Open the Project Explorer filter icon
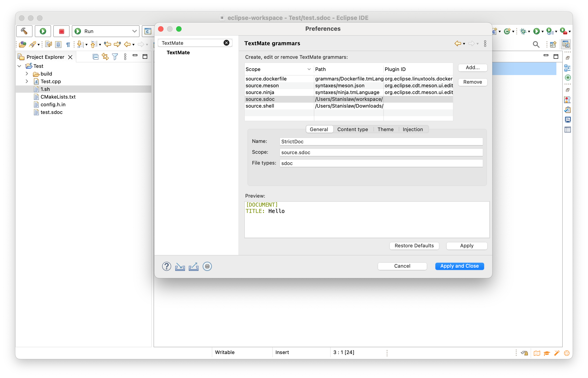This screenshot has height=378, width=588. (x=115, y=57)
